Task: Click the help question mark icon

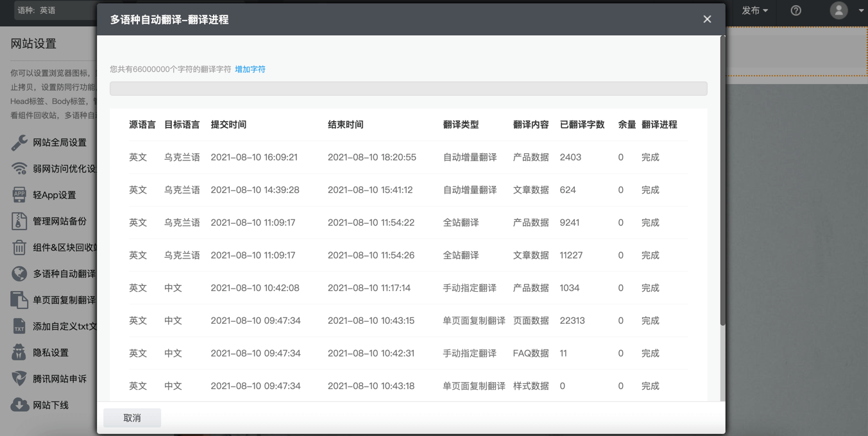Action: [796, 10]
